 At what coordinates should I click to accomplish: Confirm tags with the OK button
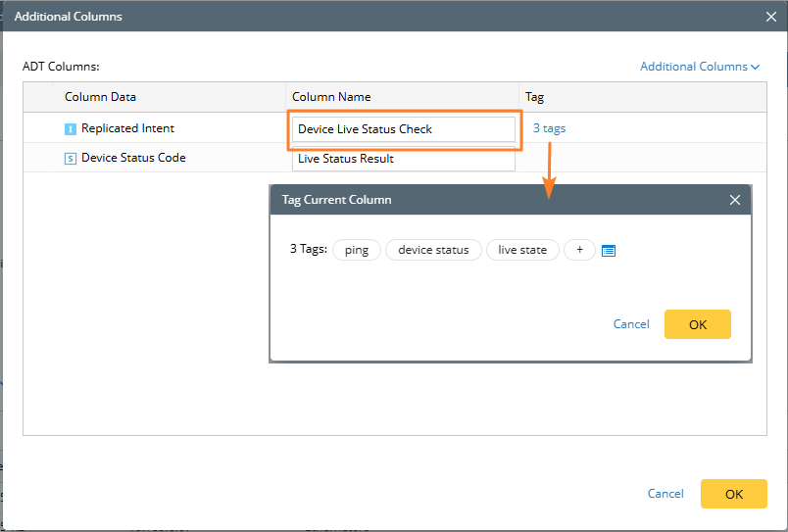coord(697,324)
